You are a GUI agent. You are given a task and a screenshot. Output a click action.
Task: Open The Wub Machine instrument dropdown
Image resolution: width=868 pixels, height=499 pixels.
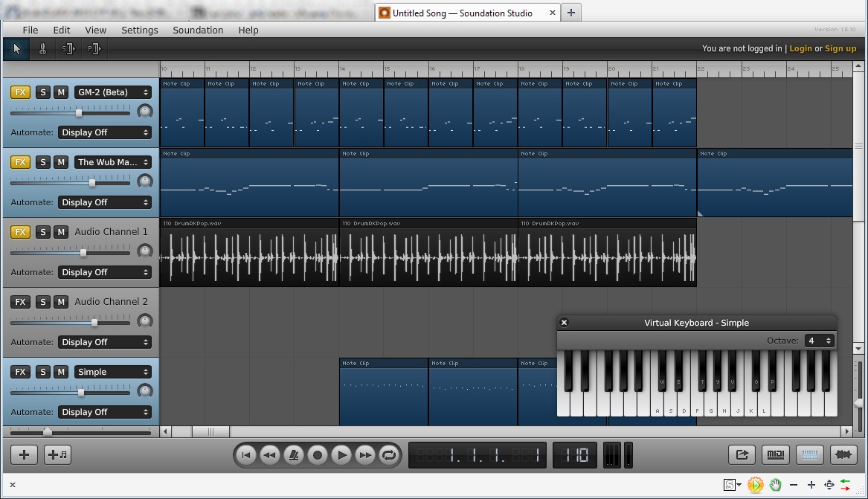113,162
